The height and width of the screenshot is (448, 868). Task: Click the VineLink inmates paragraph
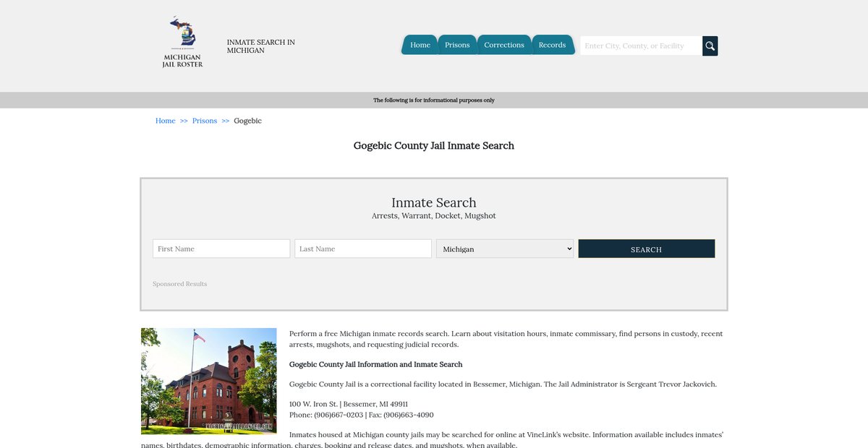pos(433,440)
